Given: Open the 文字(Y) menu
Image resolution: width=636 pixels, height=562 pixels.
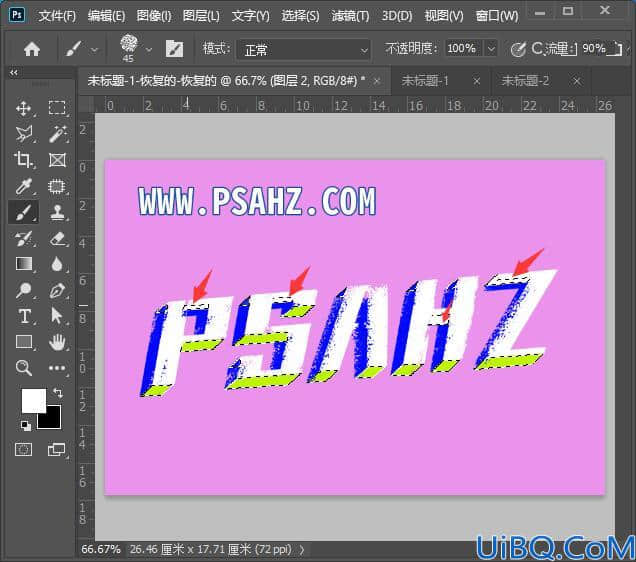Looking at the screenshot, I should point(250,16).
